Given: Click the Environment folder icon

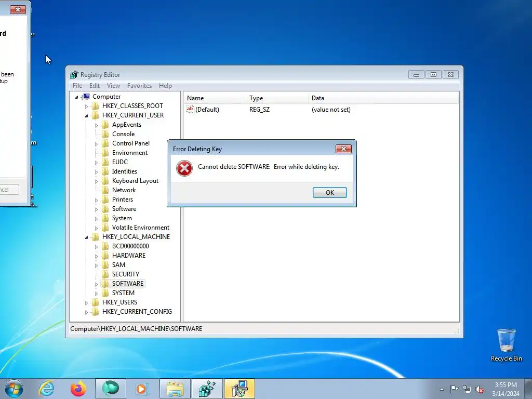Looking at the screenshot, I should [x=105, y=153].
